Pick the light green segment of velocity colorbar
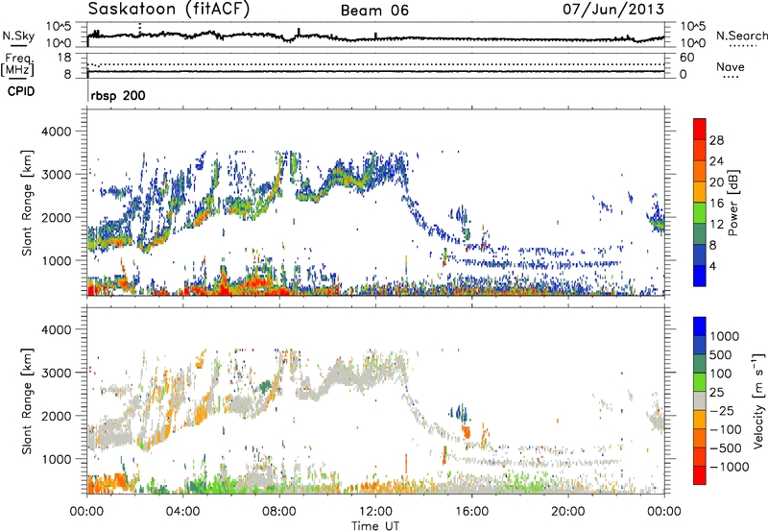The image size is (768, 532). pyautogui.click(x=700, y=382)
